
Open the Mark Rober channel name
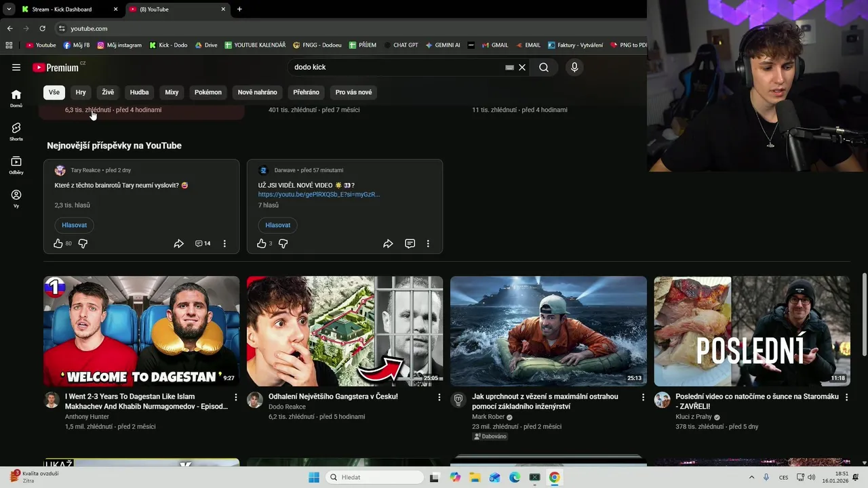coord(489,417)
